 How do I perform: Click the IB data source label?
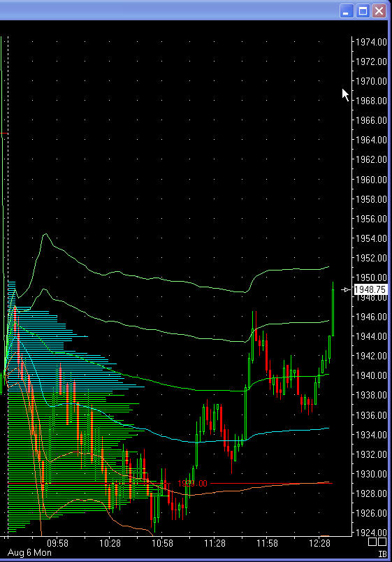(x=383, y=554)
